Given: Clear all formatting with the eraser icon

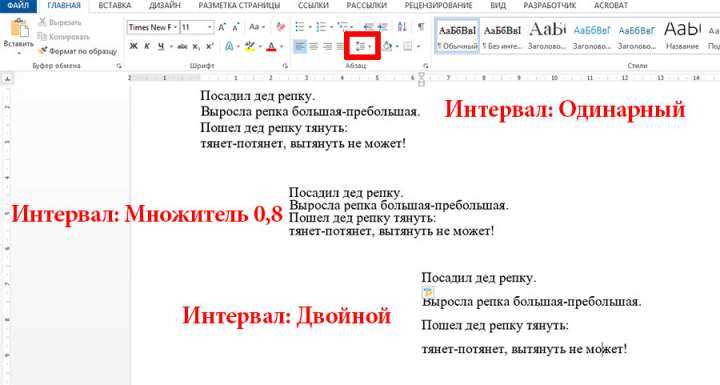Looking at the screenshot, I should [x=281, y=28].
